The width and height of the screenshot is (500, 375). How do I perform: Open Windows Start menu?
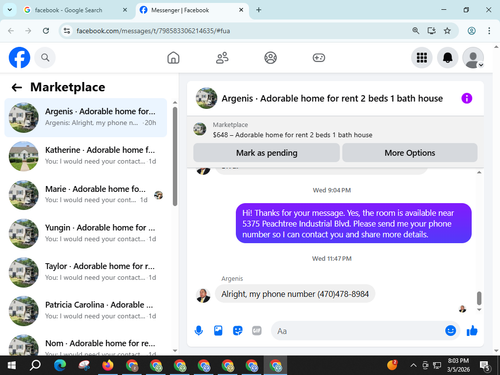point(12,365)
